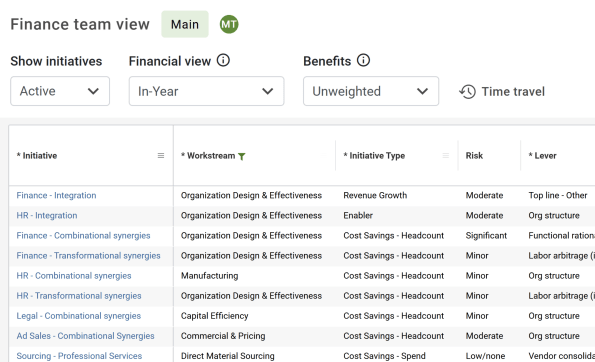This screenshot has width=595, height=362.
Task: Click the Finance team view title
Action: [80, 24]
